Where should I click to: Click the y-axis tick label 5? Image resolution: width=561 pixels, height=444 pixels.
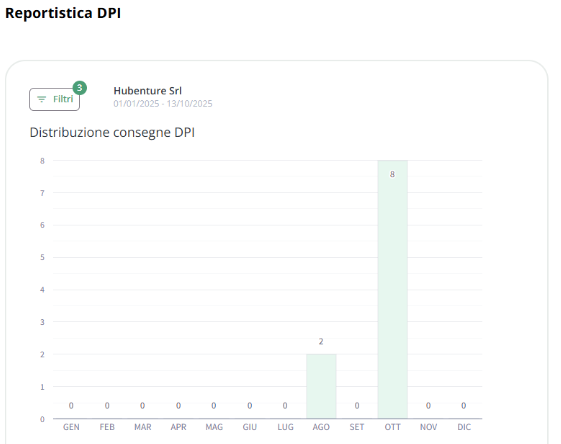(42, 257)
